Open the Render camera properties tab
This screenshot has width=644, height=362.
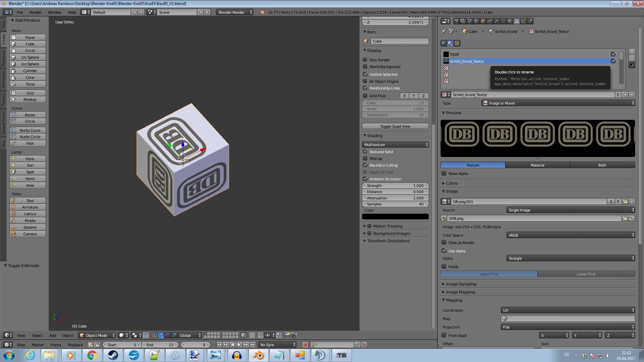tap(456, 21)
